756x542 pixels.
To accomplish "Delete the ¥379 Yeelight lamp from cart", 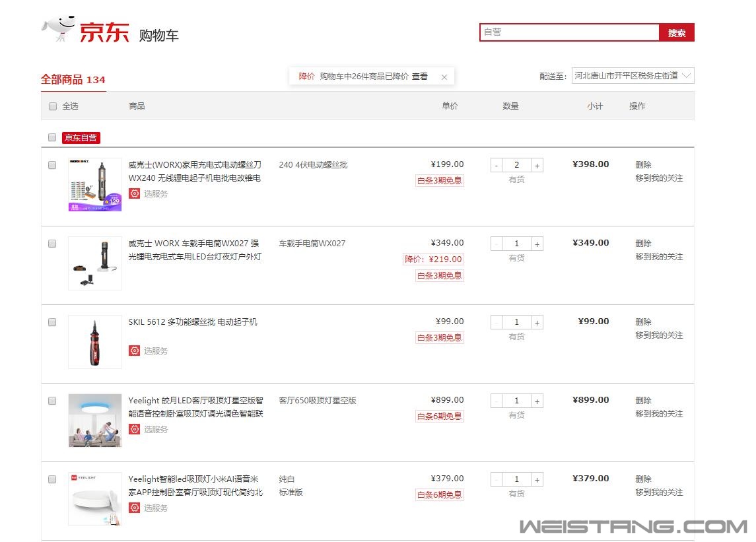I will pos(643,479).
